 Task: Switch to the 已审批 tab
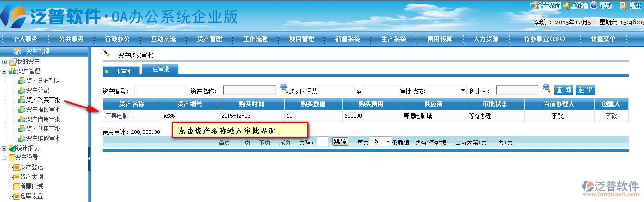[161, 70]
